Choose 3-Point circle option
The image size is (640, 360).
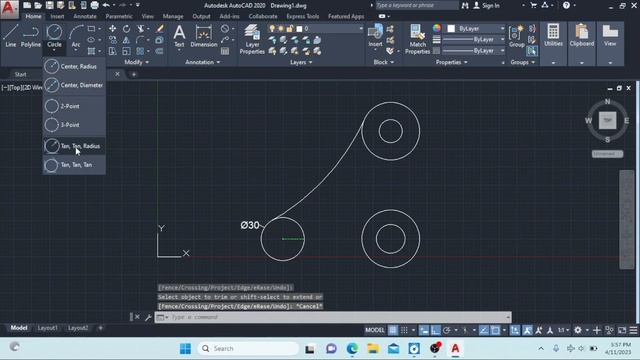coord(74,125)
